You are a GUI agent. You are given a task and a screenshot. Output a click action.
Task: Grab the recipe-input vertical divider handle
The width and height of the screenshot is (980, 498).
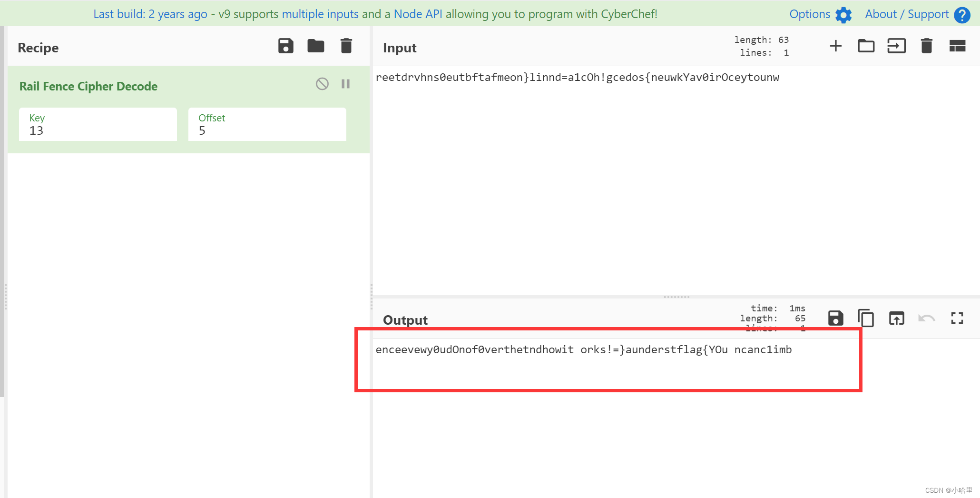(x=372, y=297)
